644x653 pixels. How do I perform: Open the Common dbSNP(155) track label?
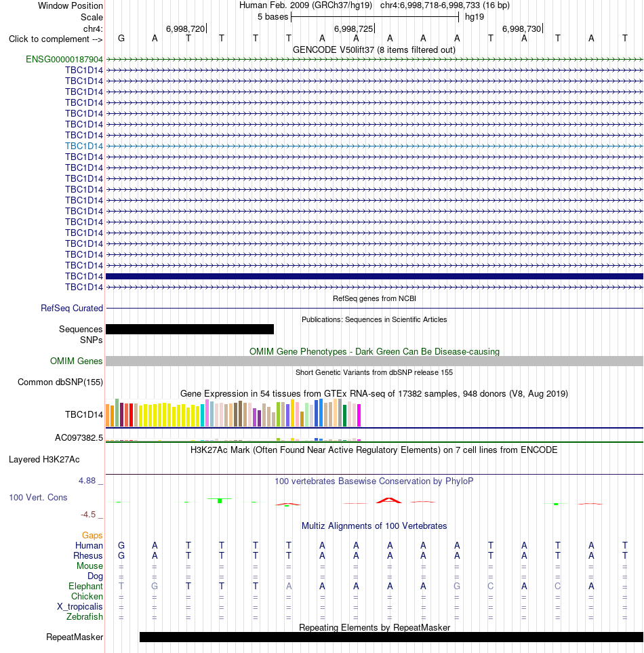(60, 382)
